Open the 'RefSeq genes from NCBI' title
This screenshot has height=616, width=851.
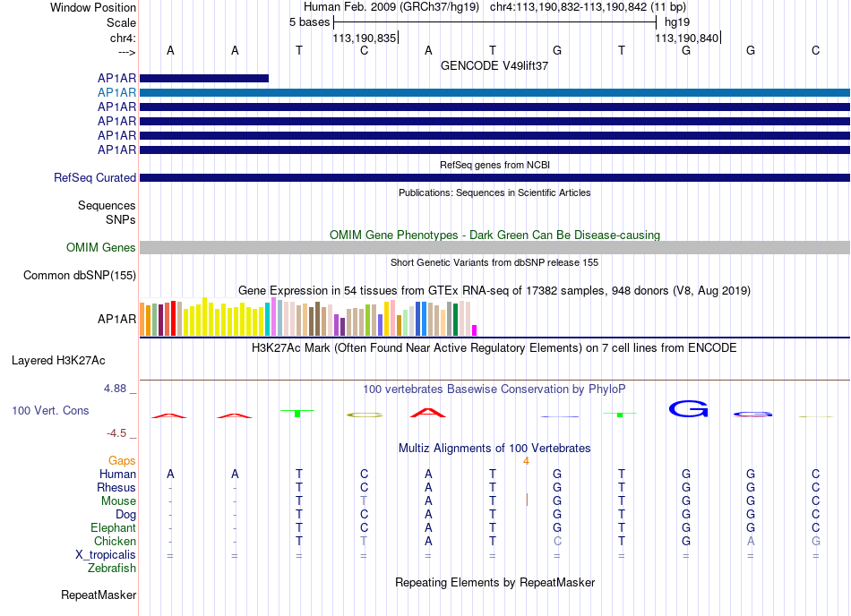click(494, 165)
